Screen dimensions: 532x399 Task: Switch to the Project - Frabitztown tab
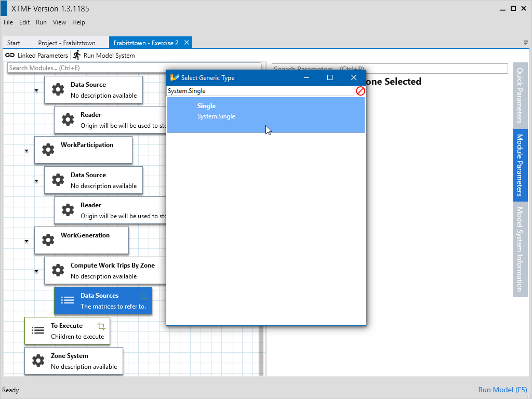66,43
